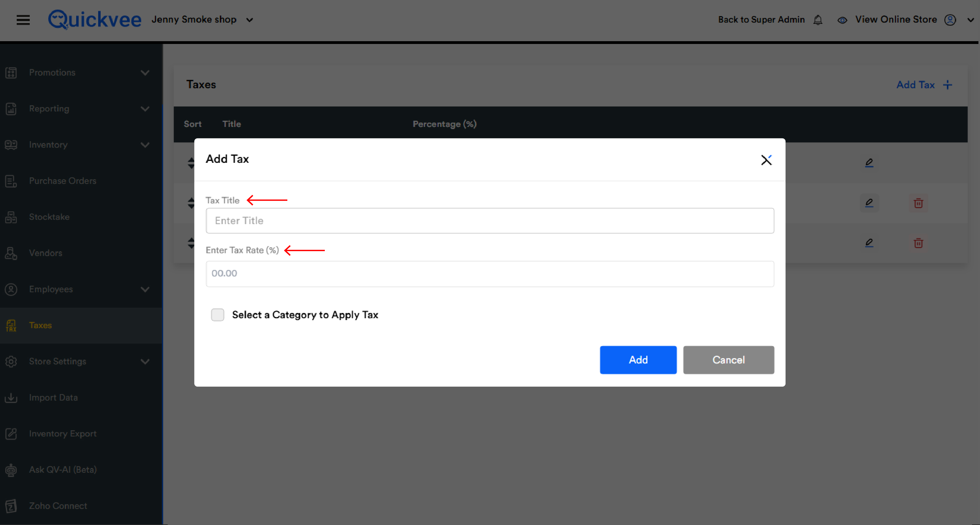Click the red trash icon in second tax row
The image size is (980, 525).
coord(918,203)
